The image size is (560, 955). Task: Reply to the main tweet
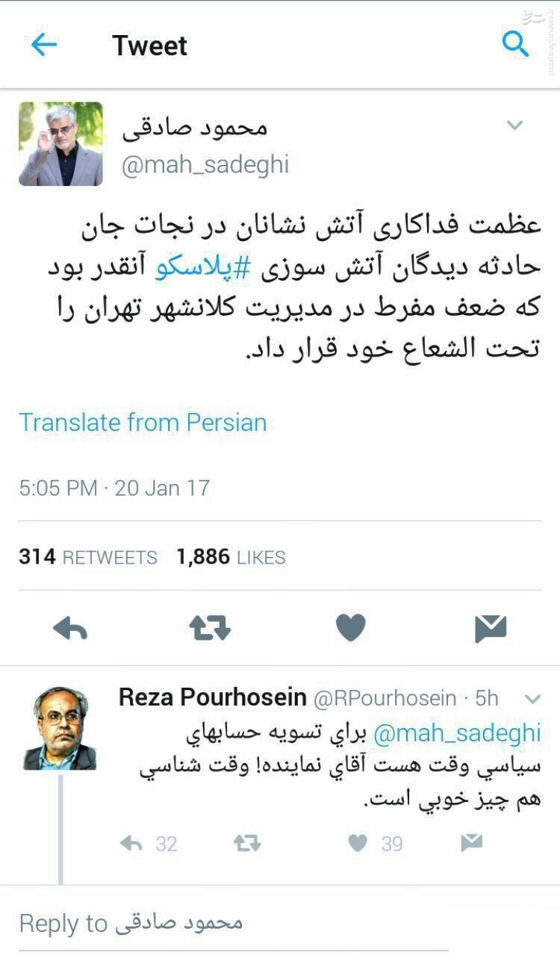[71, 629]
